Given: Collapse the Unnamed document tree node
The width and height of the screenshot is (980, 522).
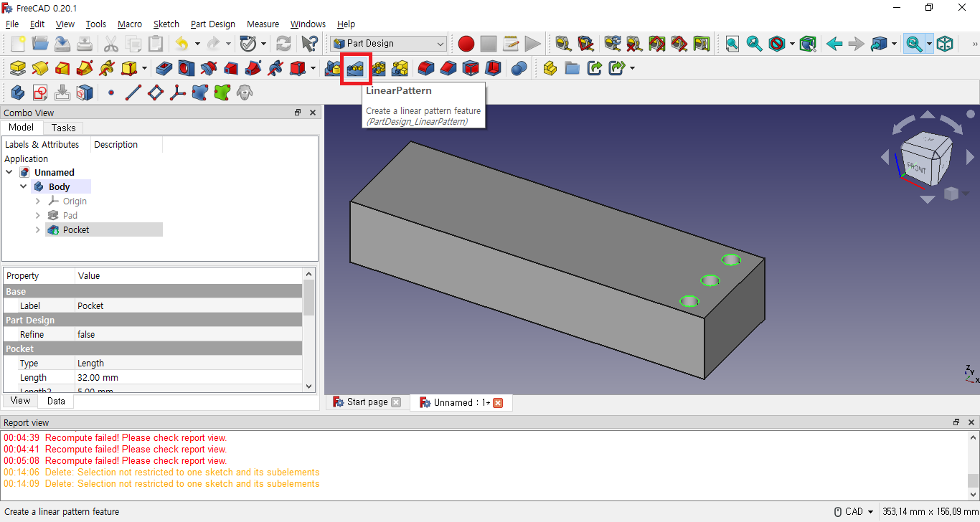Looking at the screenshot, I should (x=9, y=173).
